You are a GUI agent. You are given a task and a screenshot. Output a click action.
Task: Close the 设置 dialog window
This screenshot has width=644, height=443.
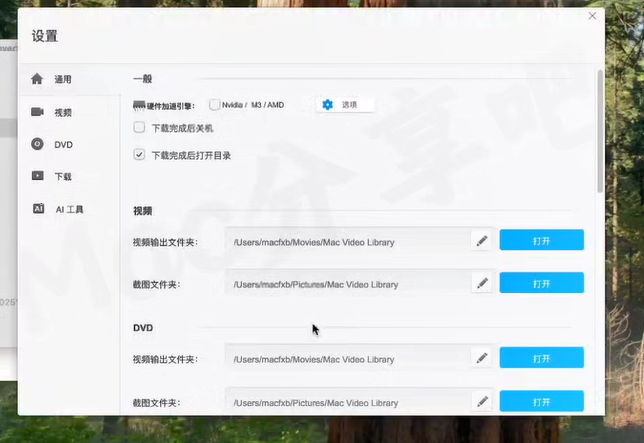click(592, 16)
